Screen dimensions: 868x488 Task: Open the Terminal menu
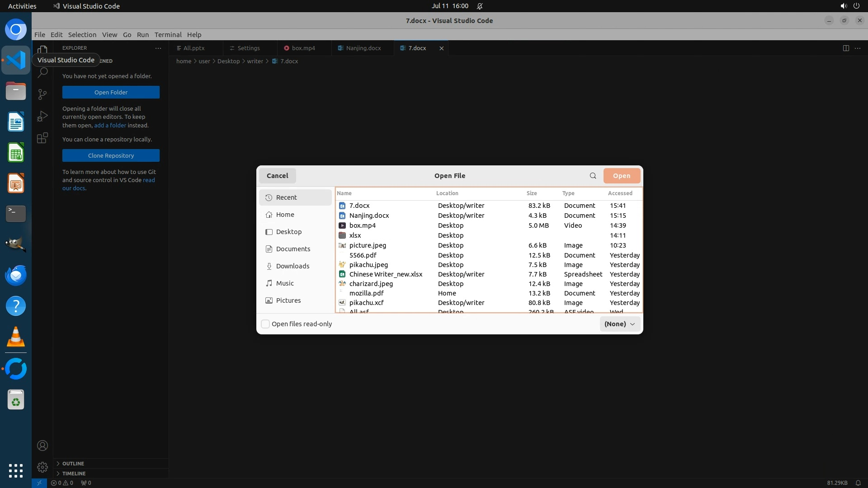pyautogui.click(x=168, y=35)
